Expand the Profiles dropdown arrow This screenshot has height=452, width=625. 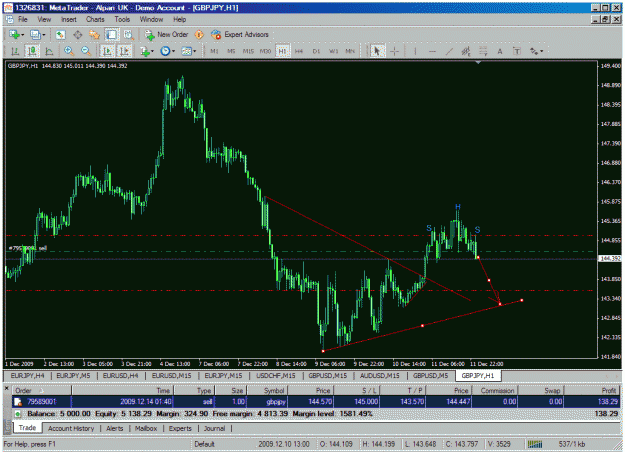[43, 35]
